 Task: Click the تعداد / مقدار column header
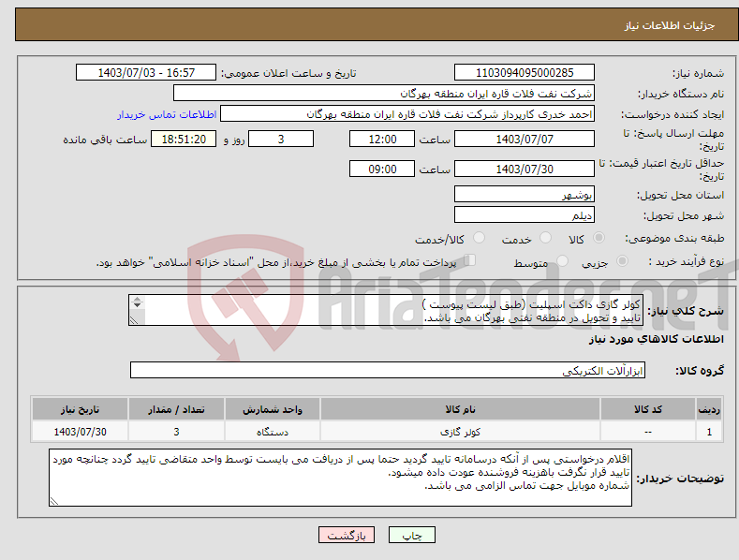[176, 409]
